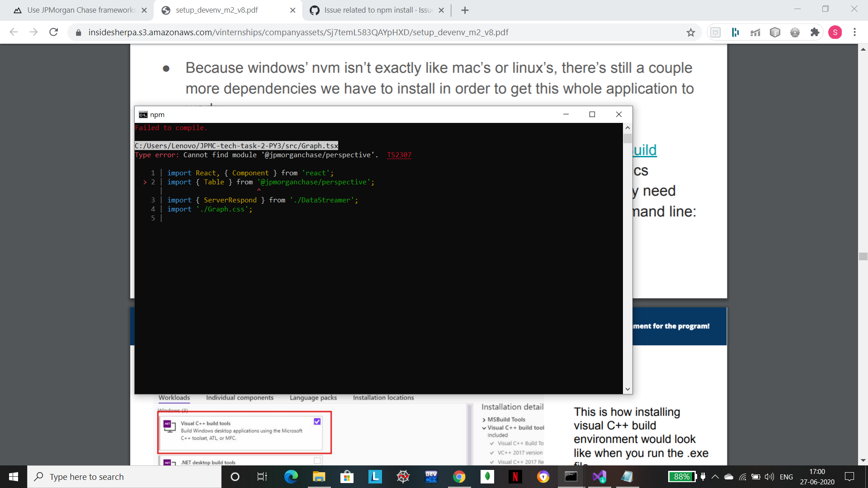Adjust the system volume control
Viewport: 868px width, 488px height.
769,476
